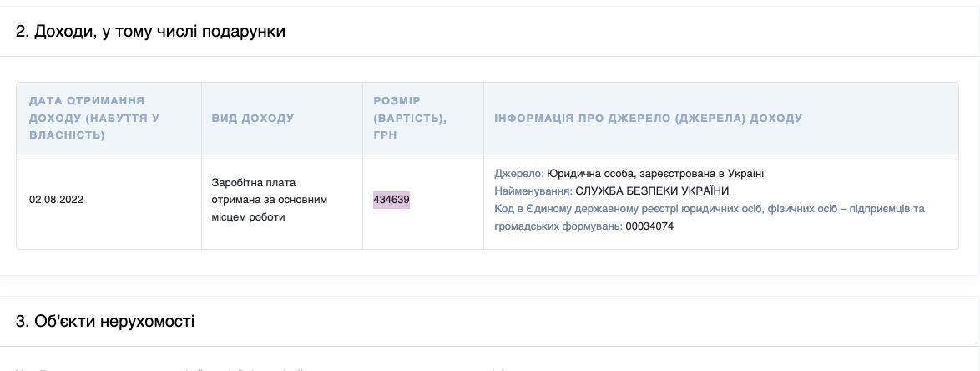Click the registry code 00034074
This screenshot has height=371, width=980.
[x=649, y=226]
